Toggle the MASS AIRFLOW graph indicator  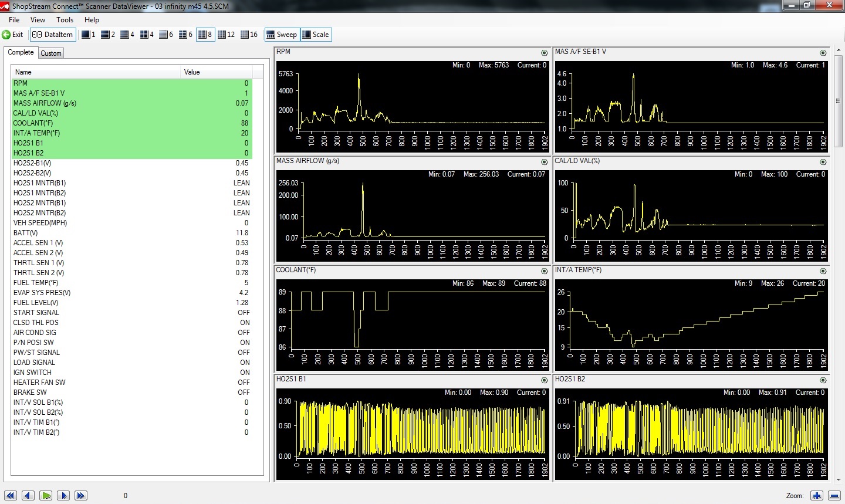pos(544,162)
